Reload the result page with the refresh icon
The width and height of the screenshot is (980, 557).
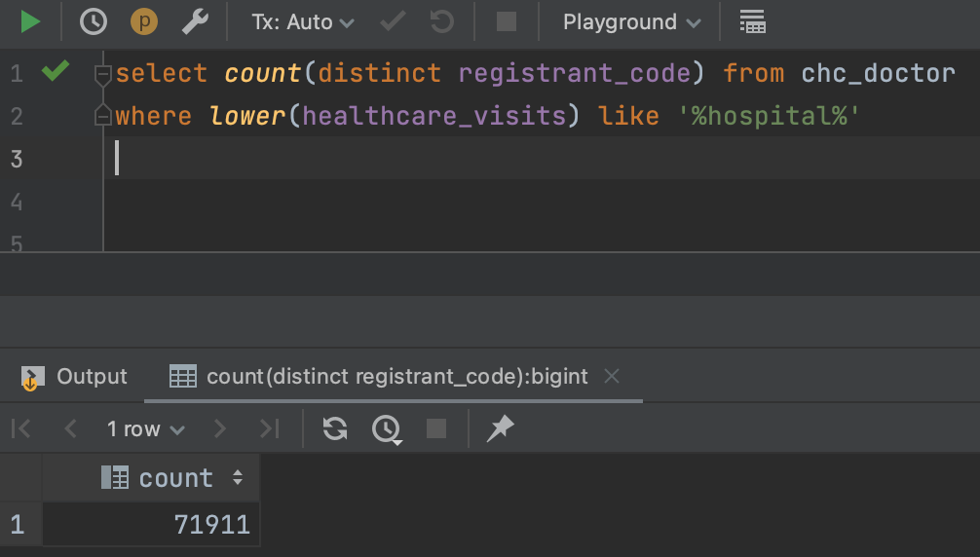point(335,429)
